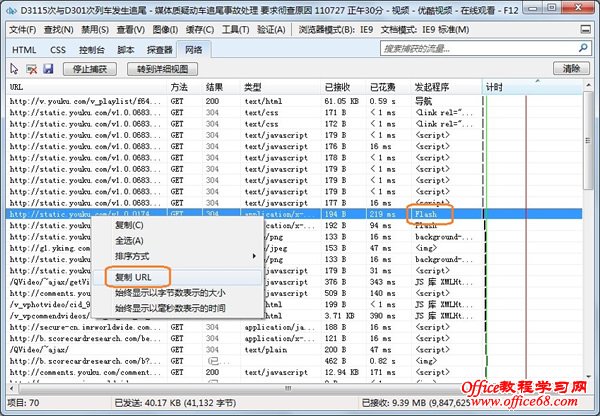Open the 缓存(C) menu
Image resolution: width=600 pixels, height=416 pixels.
coord(200,29)
